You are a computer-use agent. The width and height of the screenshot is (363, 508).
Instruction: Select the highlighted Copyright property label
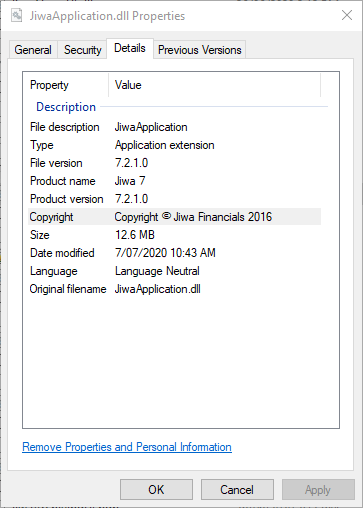[51, 217]
